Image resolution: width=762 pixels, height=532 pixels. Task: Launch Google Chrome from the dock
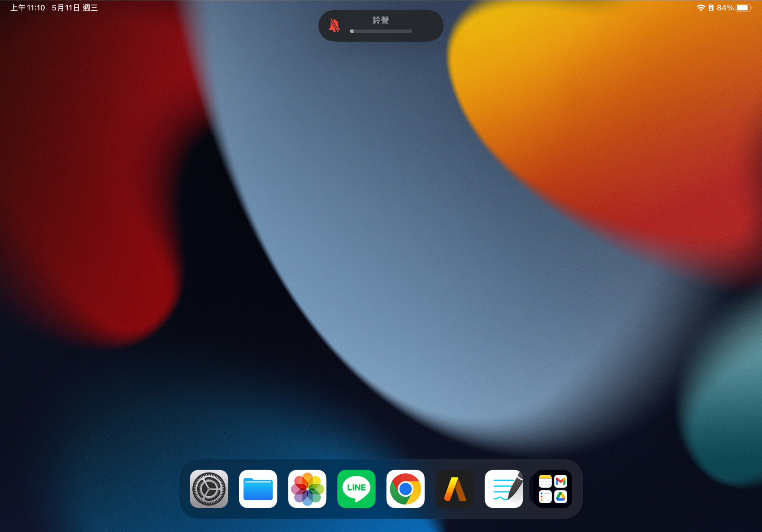405,489
